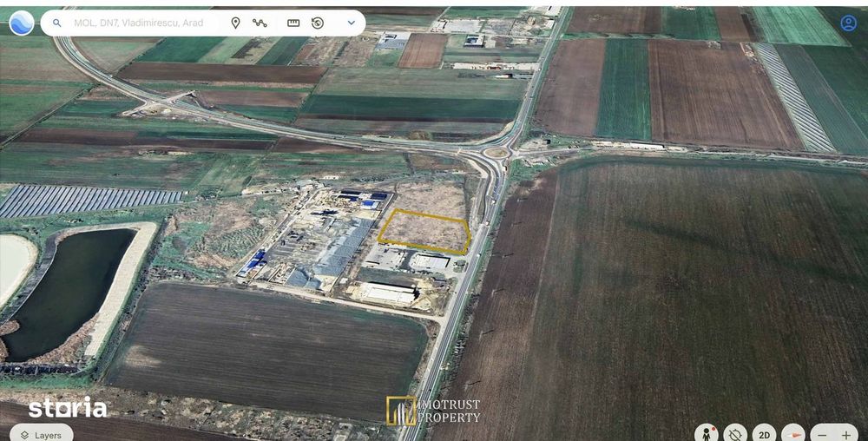
Task: Open the Layers panel
Action: [41, 434]
